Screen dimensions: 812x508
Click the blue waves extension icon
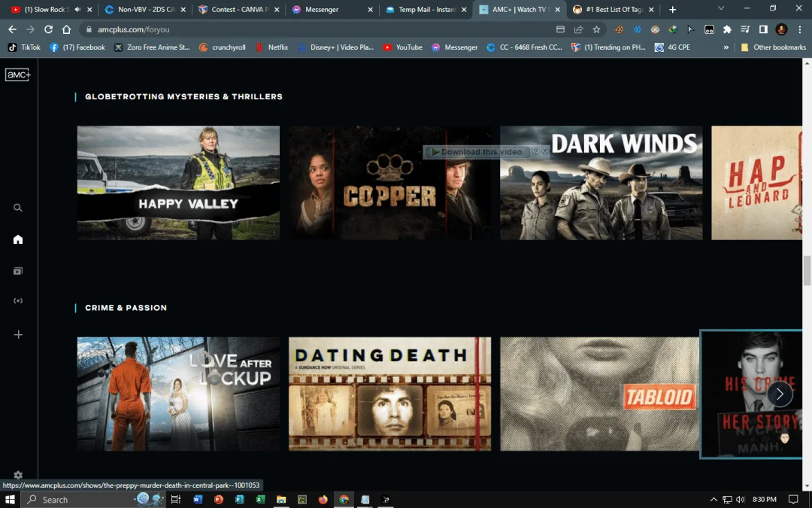tap(637, 29)
